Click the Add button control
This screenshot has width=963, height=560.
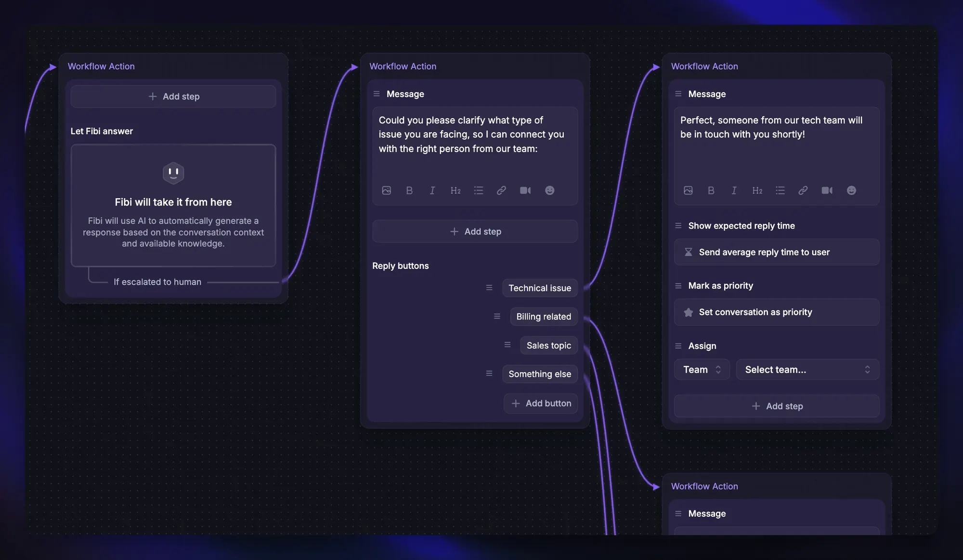541,403
